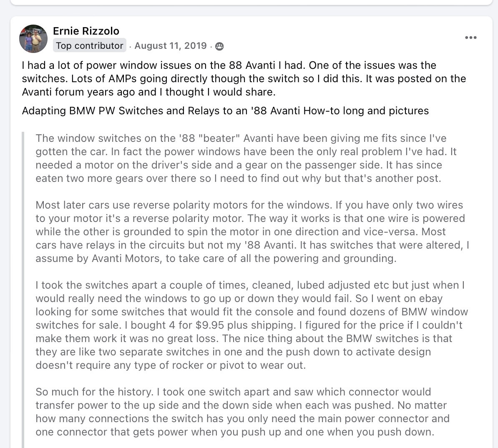Click the 'reverse polarity motor' phrase in the quote
498x448 pixels.
click(188, 218)
